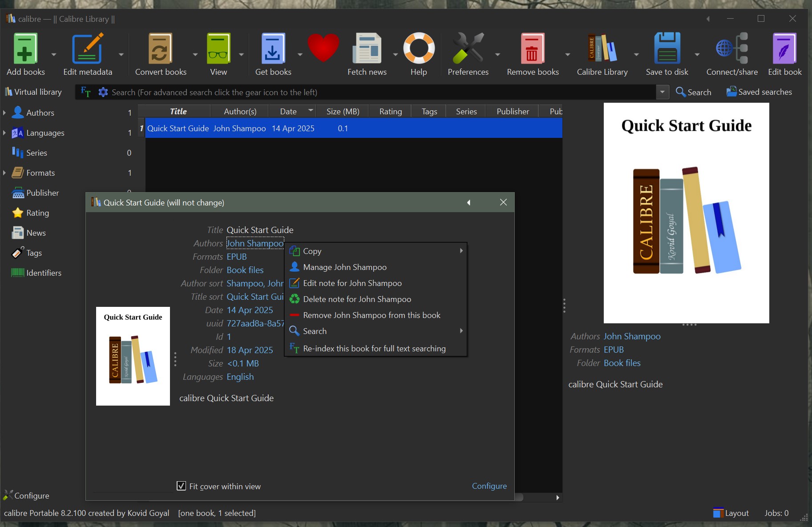The width and height of the screenshot is (812, 527).
Task: Click the Configure link in the book details dialog
Action: pyautogui.click(x=489, y=486)
